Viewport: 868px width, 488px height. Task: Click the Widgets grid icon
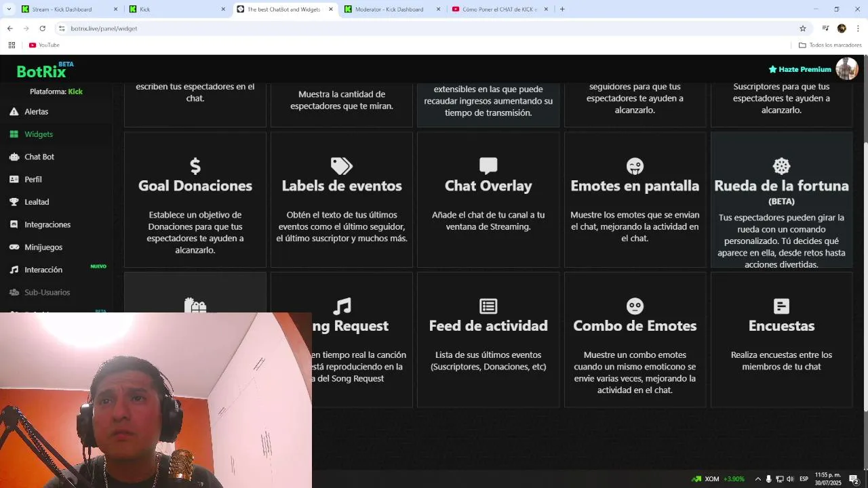[14, 134]
